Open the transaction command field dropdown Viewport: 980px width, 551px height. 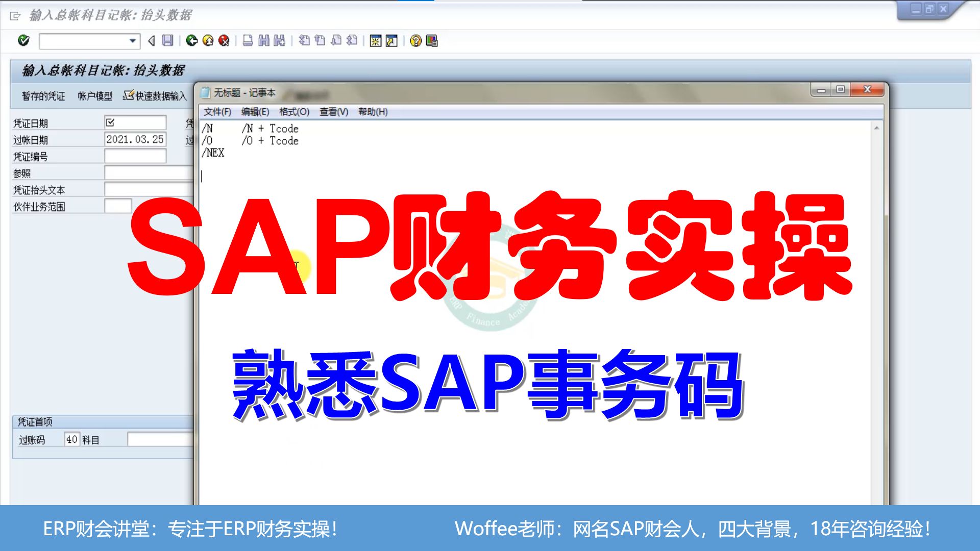pos(132,41)
